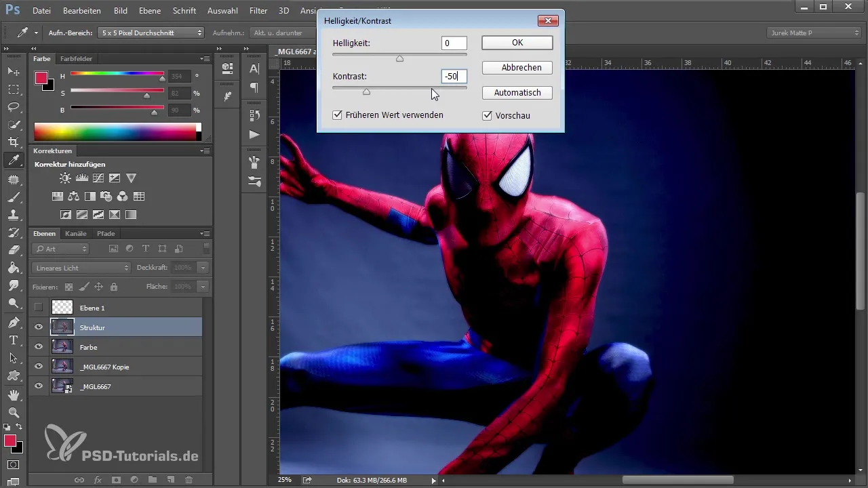868x488 pixels.
Task: Toggle the Vorschau preview checkbox
Action: [x=487, y=116]
